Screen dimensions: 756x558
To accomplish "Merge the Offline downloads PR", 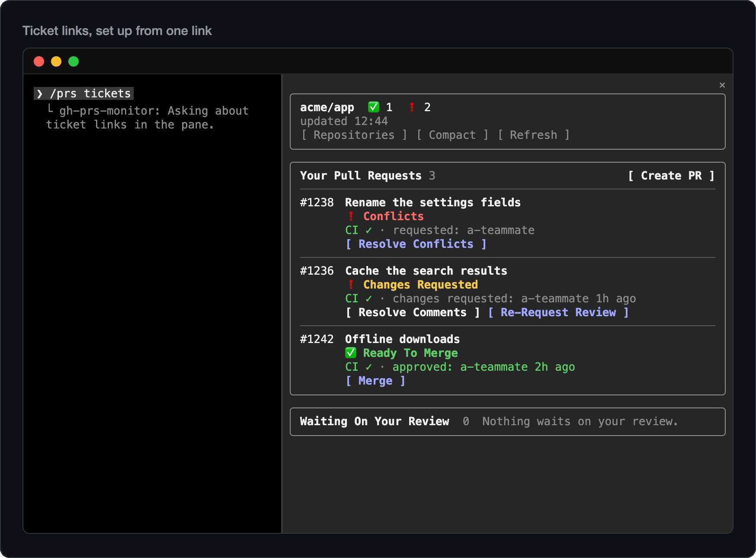I will [375, 381].
